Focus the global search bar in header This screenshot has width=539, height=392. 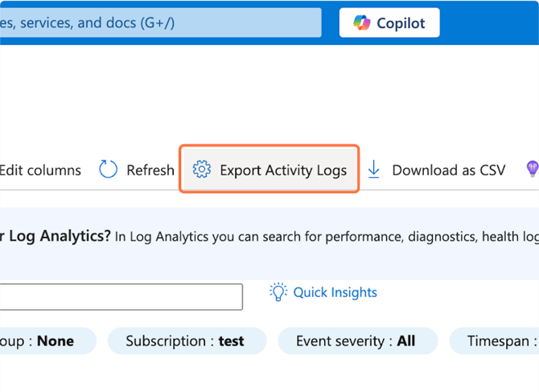tap(159, 23)
